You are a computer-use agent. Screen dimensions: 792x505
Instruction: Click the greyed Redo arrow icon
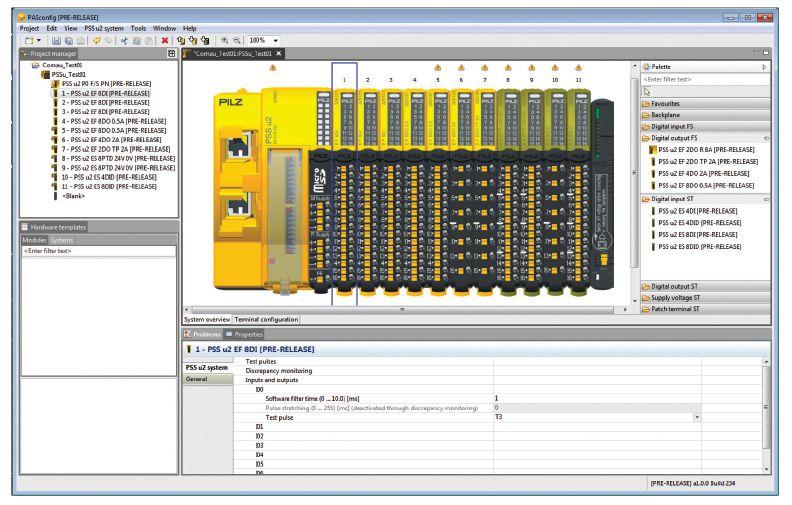pyautogui.click(x=108, y=40)
